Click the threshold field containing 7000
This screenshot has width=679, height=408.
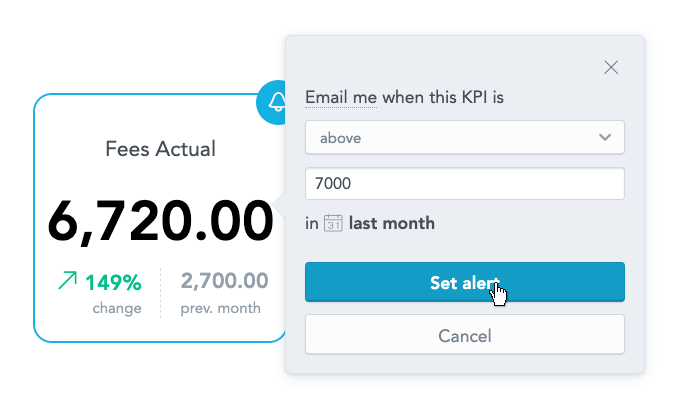coord(465,184)
